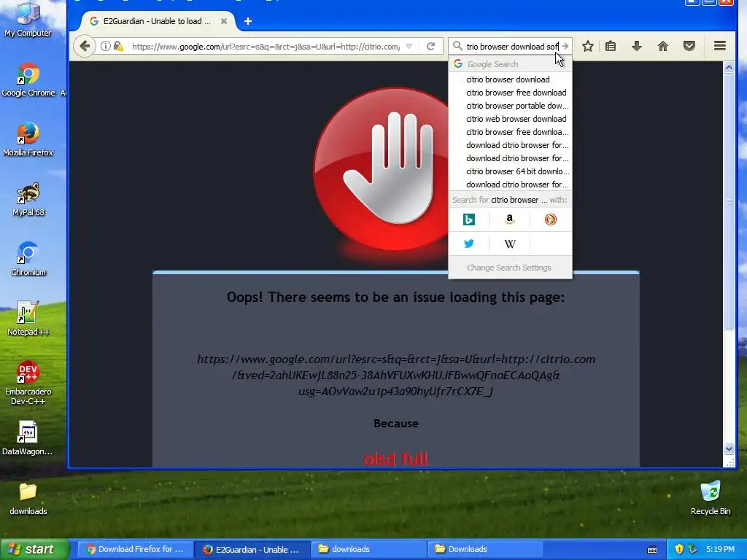Screen dimensions: 747x560
Task: Open the Windows start menu
Action: 34,549
